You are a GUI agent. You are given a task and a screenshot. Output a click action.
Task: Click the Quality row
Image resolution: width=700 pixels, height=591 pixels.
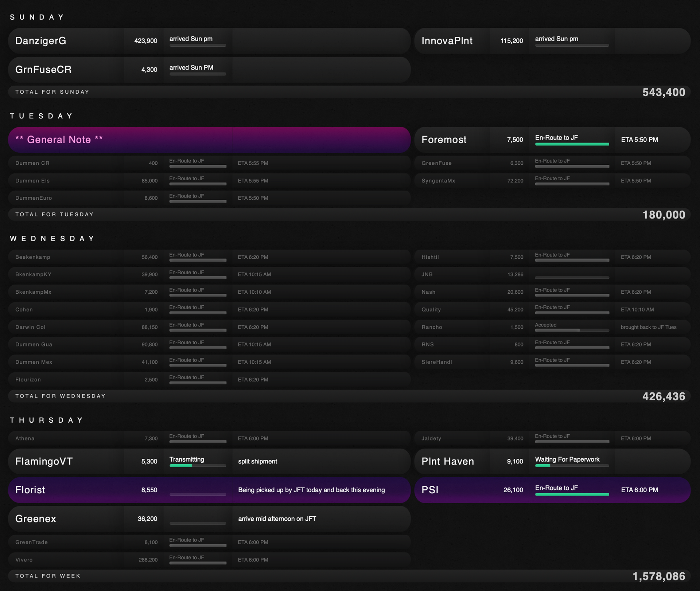tap(552, 310)
